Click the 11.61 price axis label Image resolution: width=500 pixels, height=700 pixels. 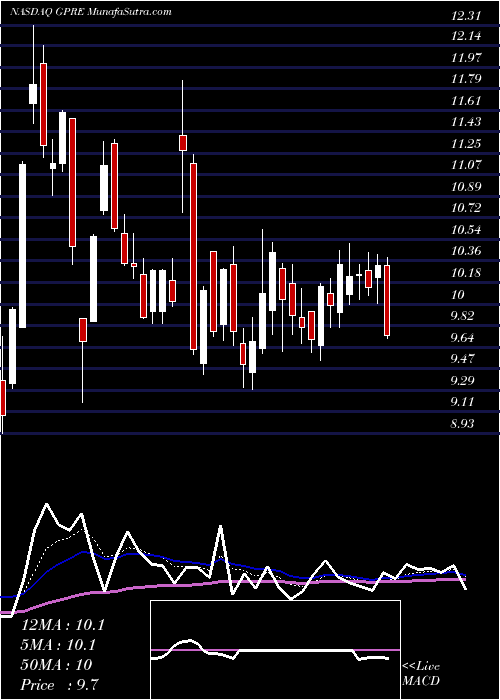point(466,100)
